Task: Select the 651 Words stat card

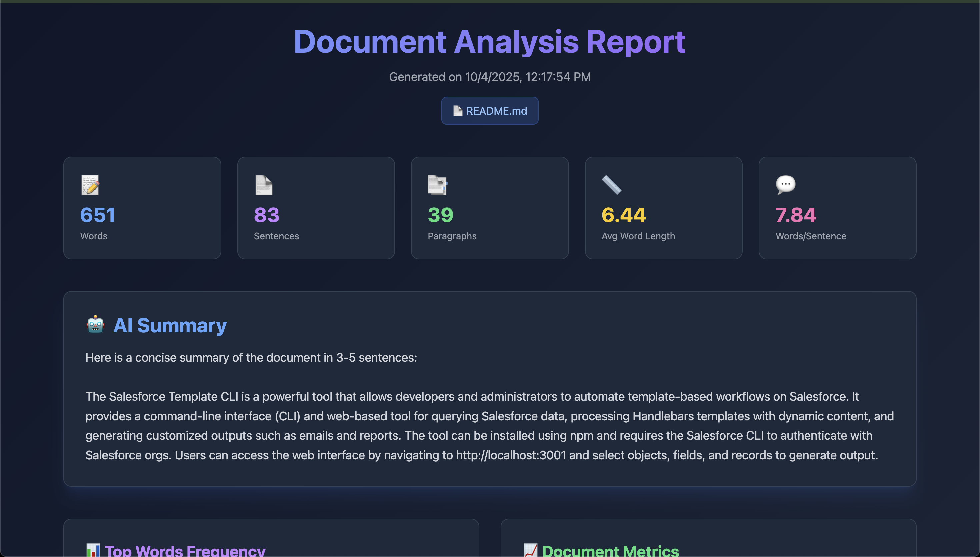Action: [x=142, y=208]
